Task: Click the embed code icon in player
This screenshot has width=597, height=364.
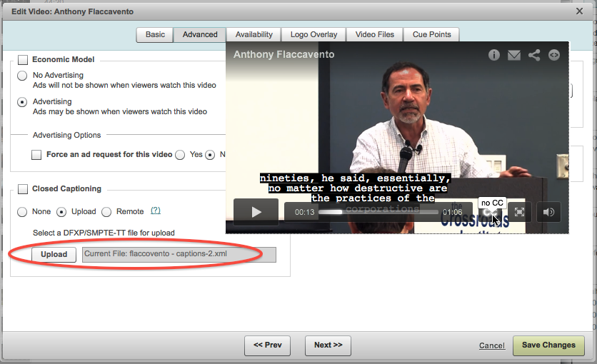Action: pyautogui.click(x=554, y=55)
